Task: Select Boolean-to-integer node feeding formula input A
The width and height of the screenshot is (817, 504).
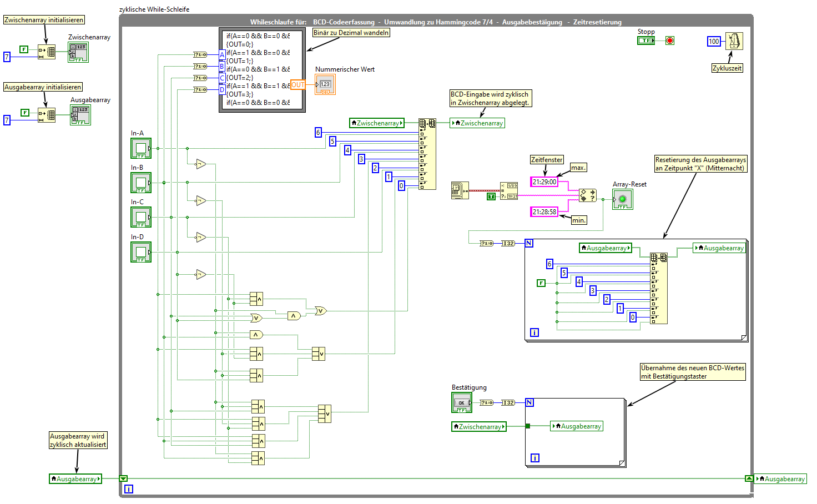Action: [x=200, y=54]
